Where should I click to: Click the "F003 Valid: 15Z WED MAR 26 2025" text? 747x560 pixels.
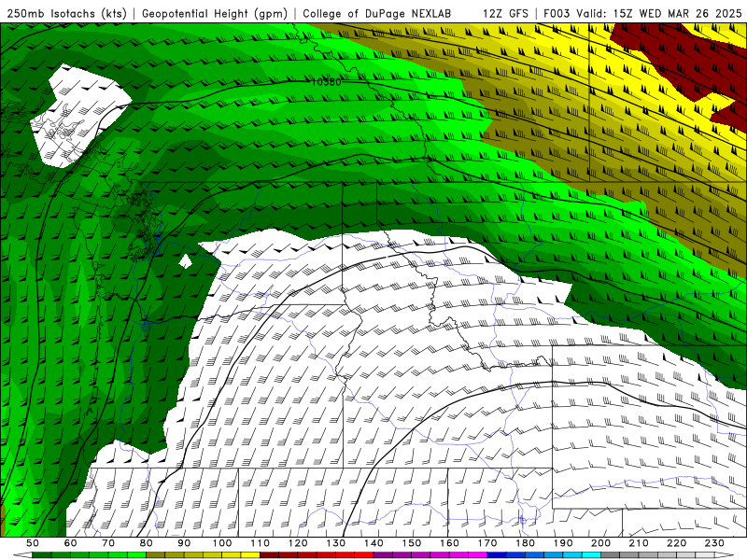point(642,13)
